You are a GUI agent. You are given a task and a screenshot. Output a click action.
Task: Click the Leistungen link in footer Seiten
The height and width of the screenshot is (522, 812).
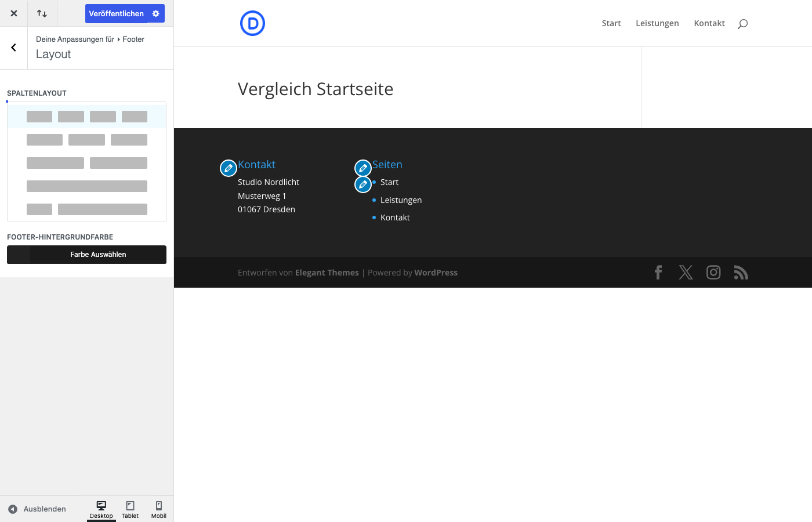pos(401,200)
